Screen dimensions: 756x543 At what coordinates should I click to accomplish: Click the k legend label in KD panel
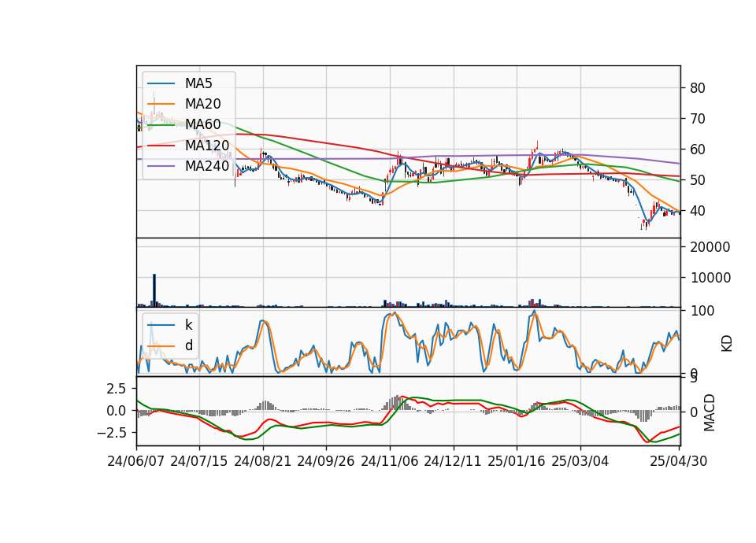click(x=188, y=325)
